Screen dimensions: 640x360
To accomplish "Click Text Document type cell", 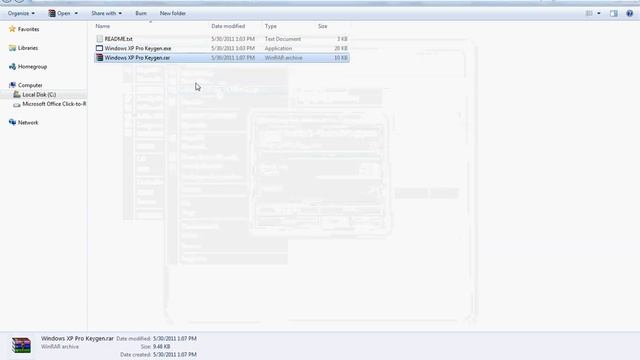I will point(283,39).
